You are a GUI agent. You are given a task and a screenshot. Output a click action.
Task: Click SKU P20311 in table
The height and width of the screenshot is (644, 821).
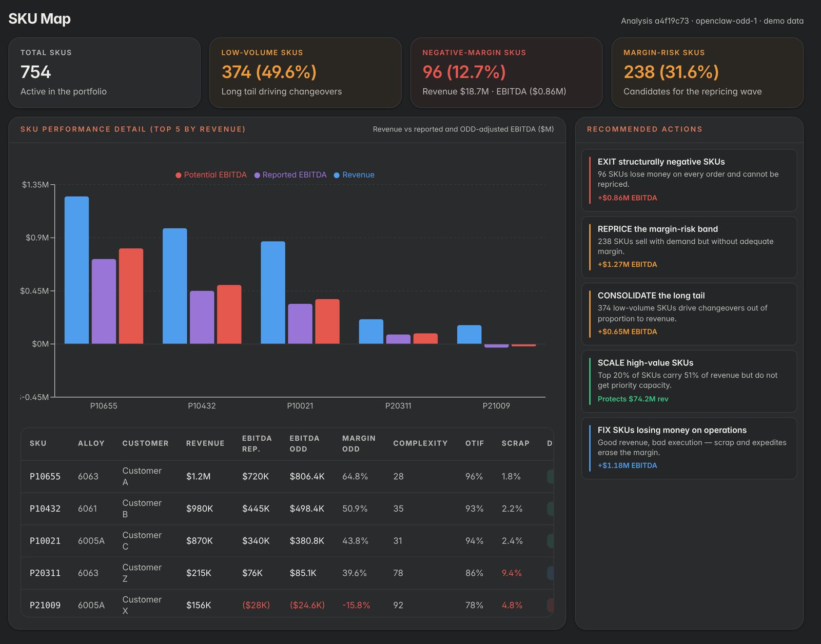tap(45, 573)
